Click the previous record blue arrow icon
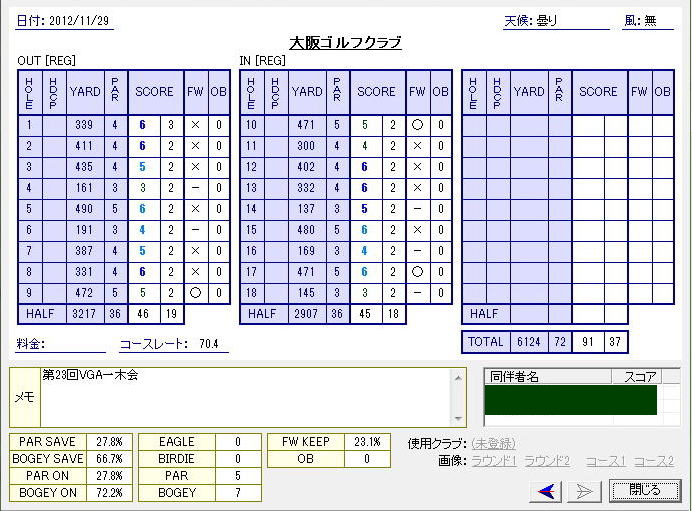This screenshot has height=511, width=692. [x=545, y=491]
